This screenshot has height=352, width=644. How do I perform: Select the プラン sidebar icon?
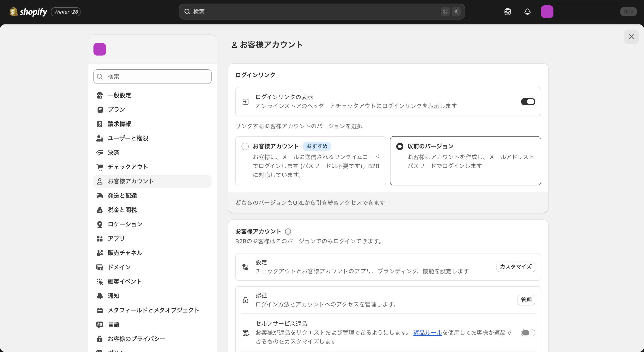point(100,109)
